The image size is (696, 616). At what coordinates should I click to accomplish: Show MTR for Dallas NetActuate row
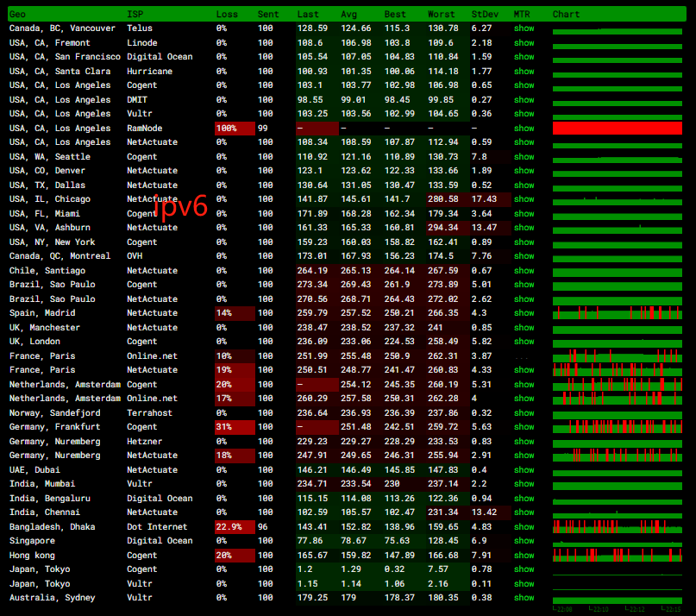524,185
